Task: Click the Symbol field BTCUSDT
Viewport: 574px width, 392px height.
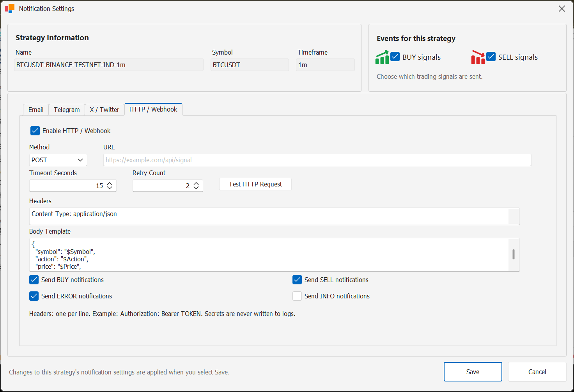Action: tap(250, 65)
